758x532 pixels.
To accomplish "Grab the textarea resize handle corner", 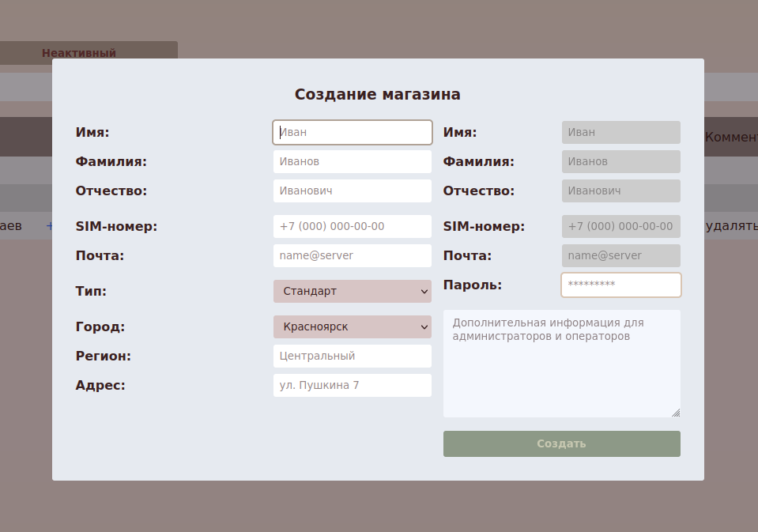I will [676, 413].
